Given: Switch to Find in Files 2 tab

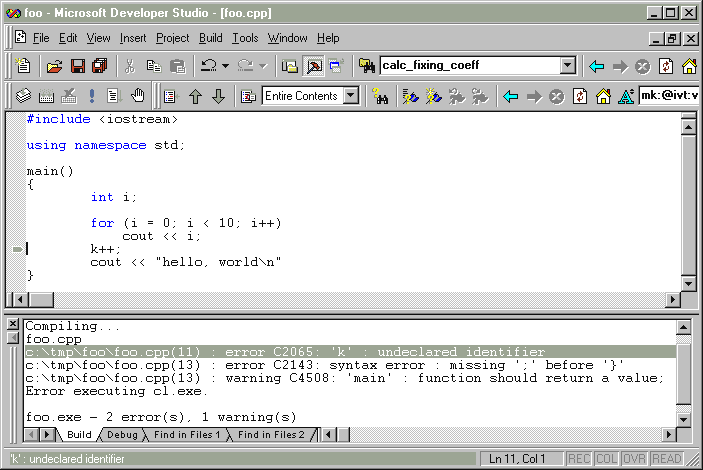Looking at the screenshot, I should pyautogui.click(x=271, y=435).
